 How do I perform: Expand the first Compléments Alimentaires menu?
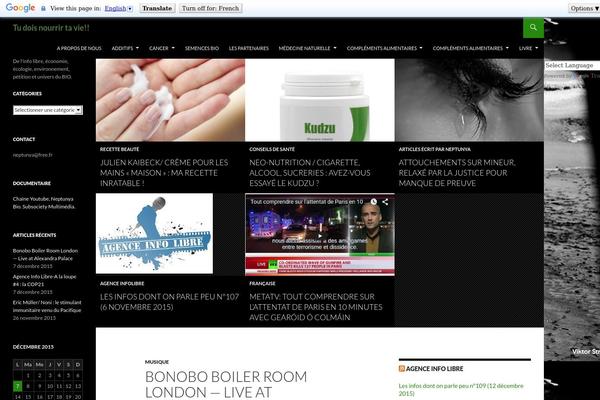click(x=385, y=48)
